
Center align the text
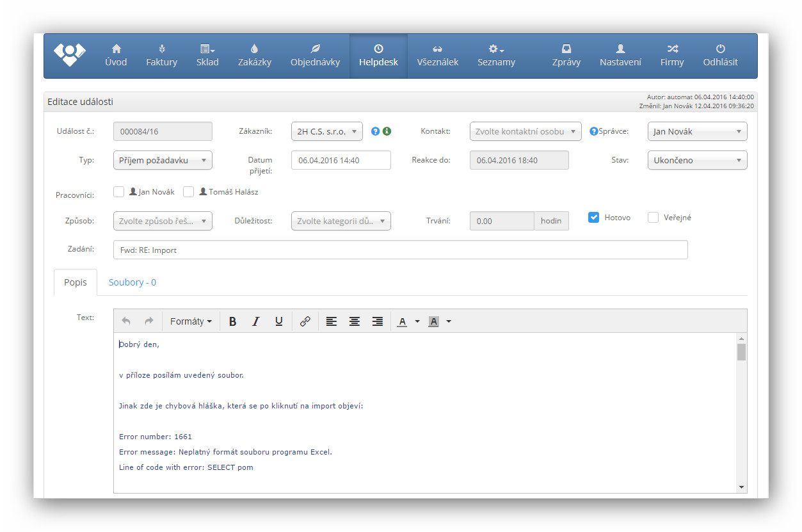[x=355, y=321]
